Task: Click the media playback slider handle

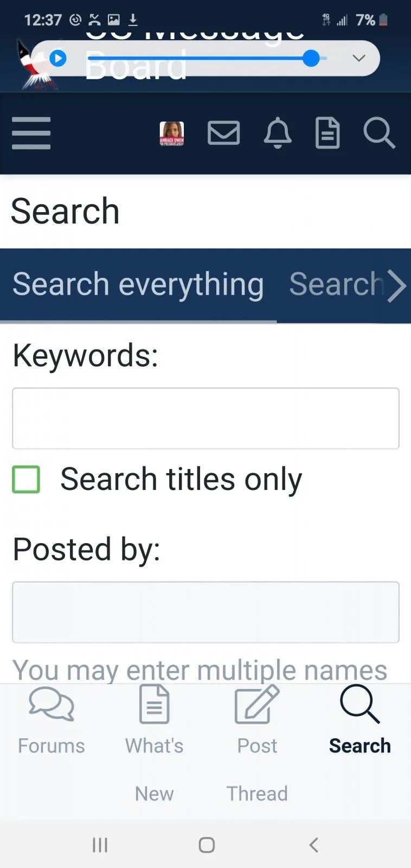Action: pyautogui.click(x=311, y=58)
